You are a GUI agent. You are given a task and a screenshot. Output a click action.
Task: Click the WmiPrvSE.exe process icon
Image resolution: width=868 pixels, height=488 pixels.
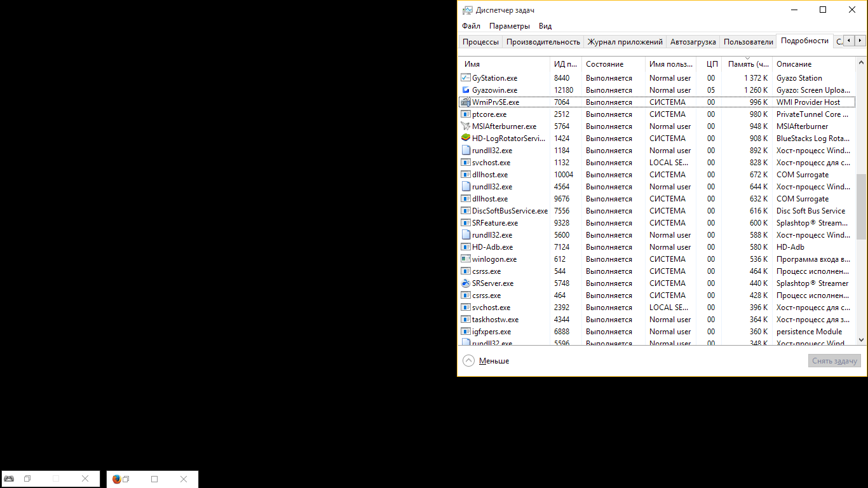pos(465,102)
